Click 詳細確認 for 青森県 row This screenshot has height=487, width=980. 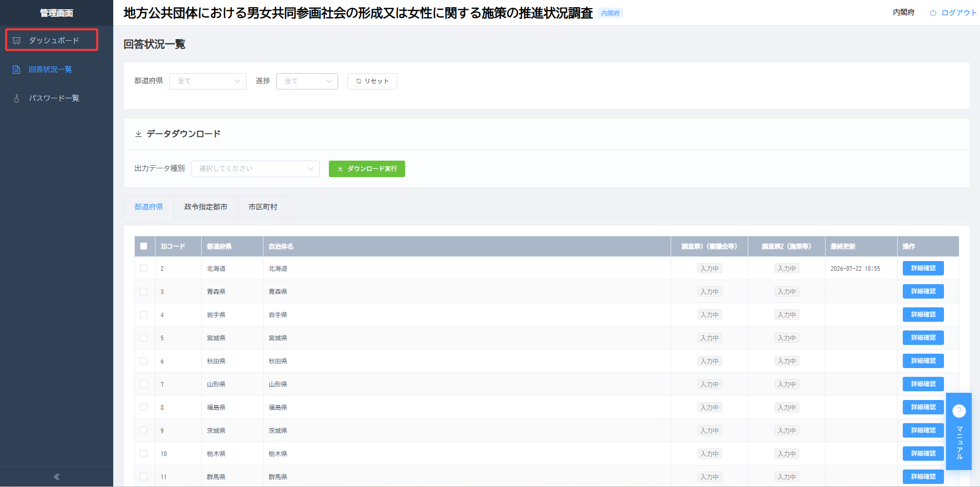[923, 291]
